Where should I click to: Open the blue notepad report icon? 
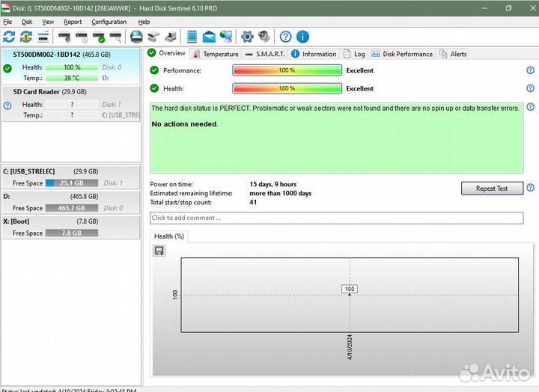coord(192,37)
